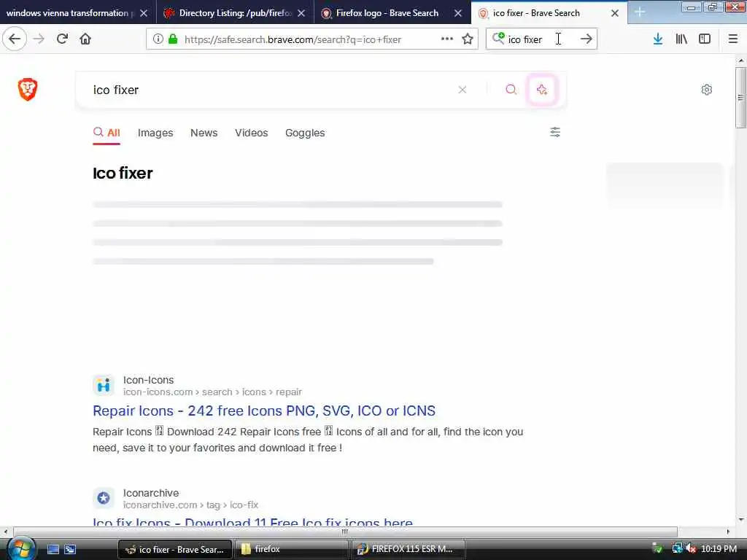This screenshot has height=560, width=747.
Task: Switch to News results
Action: [204, 133]
